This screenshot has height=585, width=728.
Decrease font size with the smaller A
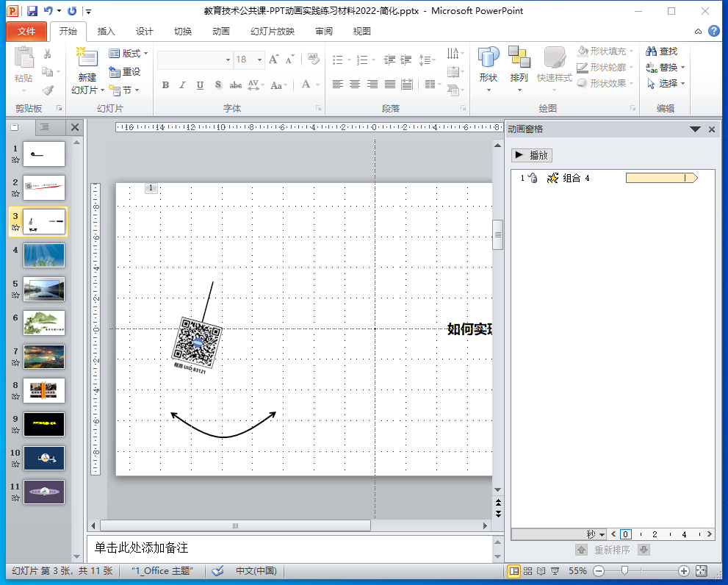(290, 60)
